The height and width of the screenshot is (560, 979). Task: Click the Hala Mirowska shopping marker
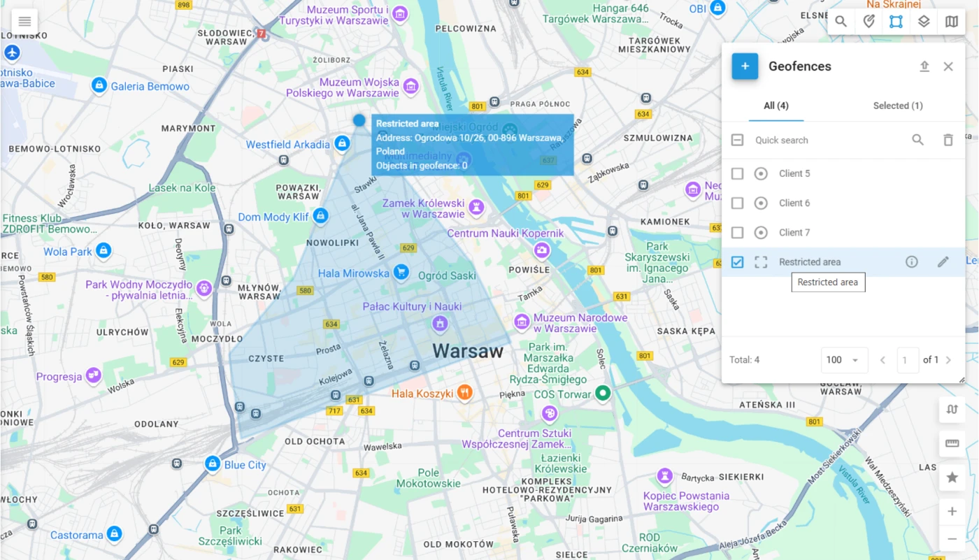[x=401, y=272]
